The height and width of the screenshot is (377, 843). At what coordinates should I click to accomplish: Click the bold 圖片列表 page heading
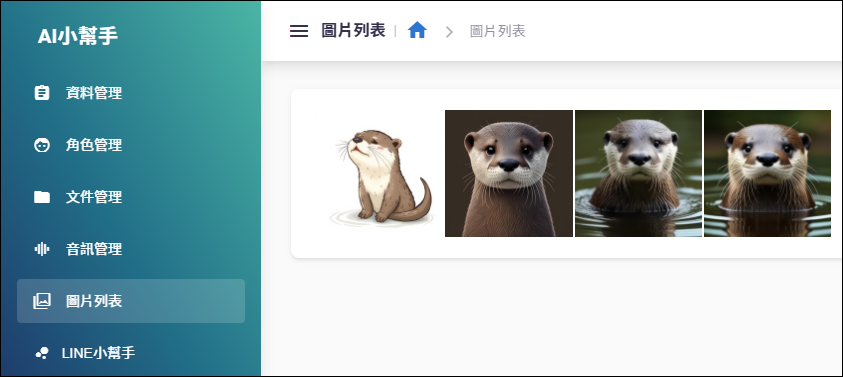coord(353,31)
